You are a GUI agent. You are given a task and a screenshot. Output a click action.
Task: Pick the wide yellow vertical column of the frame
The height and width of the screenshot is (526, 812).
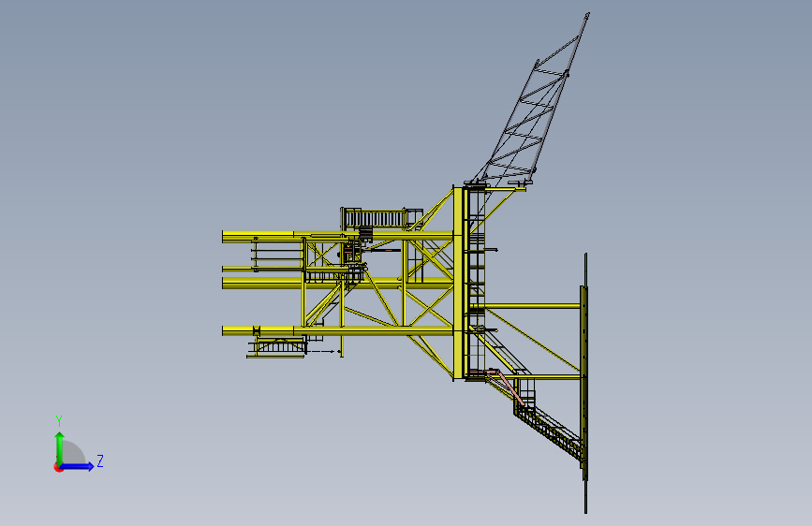458,283
